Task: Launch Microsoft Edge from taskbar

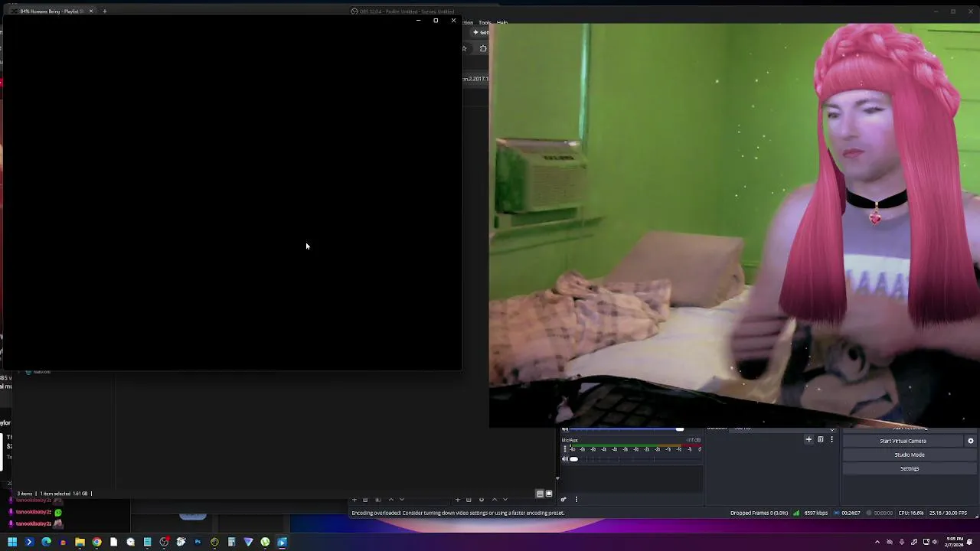Action: 46,542
